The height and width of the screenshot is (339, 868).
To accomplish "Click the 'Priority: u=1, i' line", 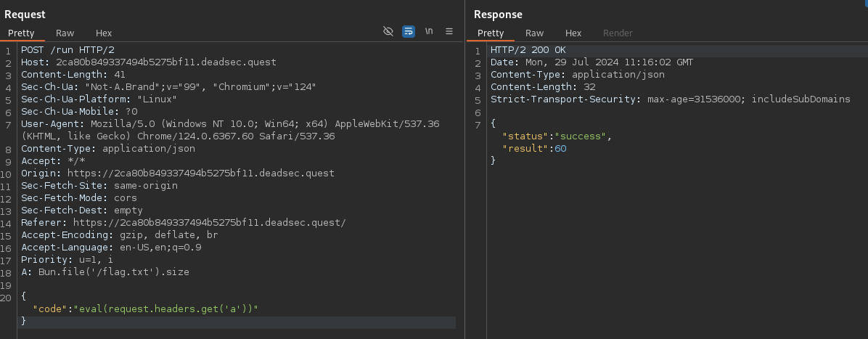I will [67, 259].
